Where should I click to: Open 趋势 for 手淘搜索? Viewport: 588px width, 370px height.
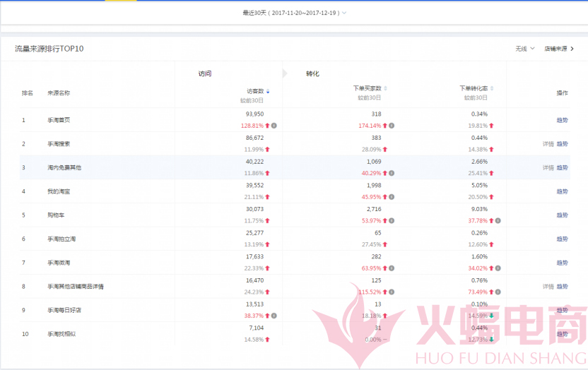click(562, 144)
